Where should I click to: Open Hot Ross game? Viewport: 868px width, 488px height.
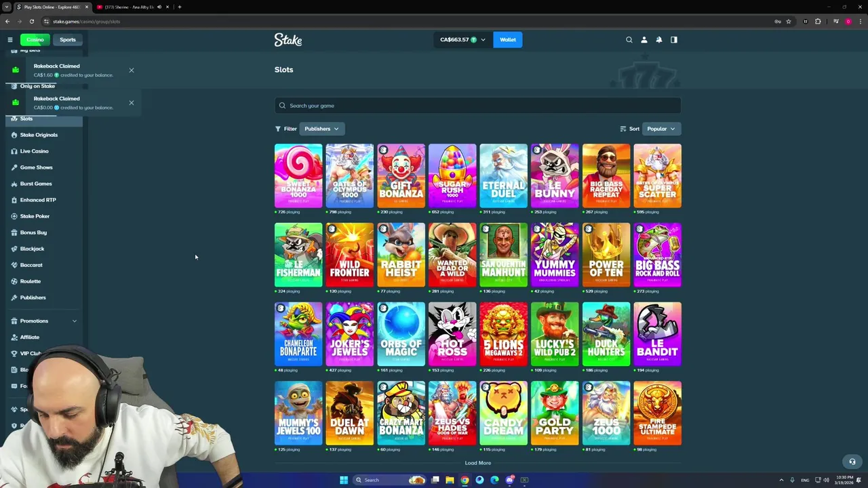(x=452, y=334)
